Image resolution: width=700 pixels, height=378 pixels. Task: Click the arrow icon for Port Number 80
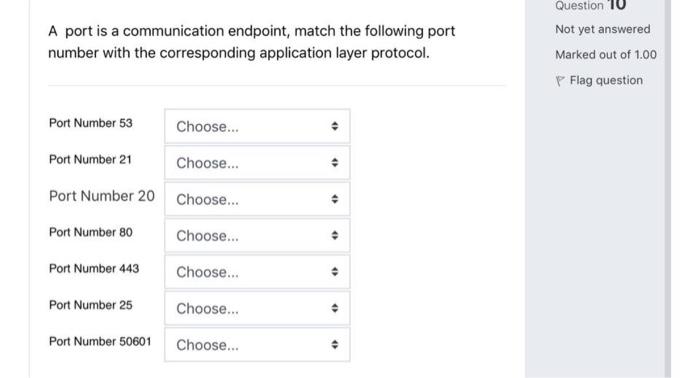click(x=334, y=235)
